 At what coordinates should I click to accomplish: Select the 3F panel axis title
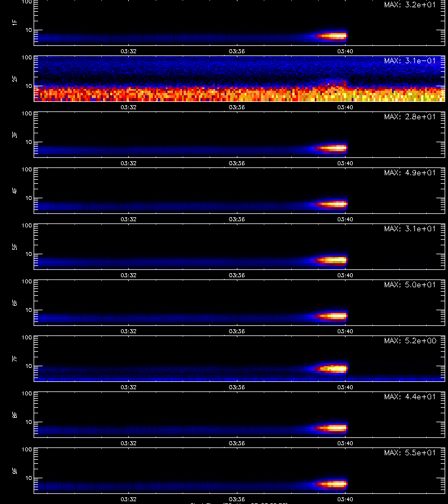[x=15, y=134]
